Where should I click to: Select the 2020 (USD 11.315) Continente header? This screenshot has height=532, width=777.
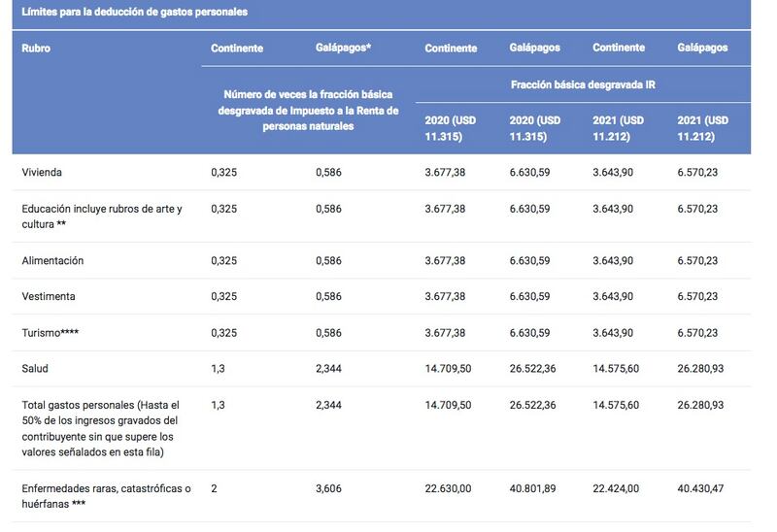point(450,128)
